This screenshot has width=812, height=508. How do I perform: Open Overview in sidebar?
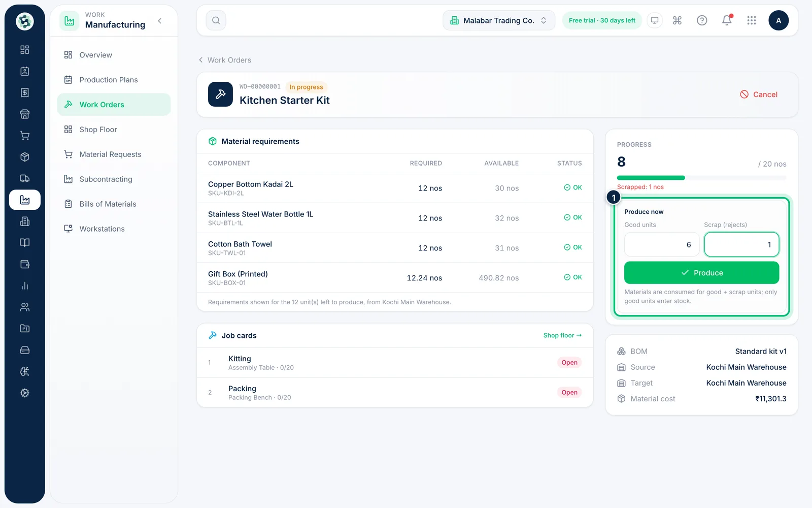[x=114, y=55]
